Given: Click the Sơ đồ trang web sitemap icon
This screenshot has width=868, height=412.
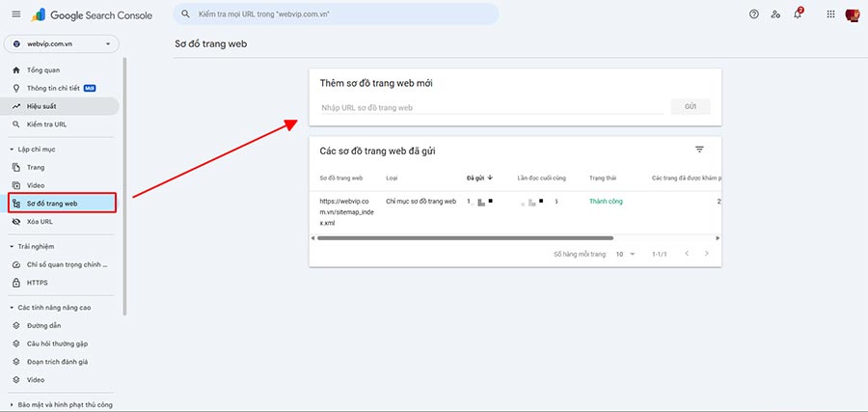Looking at the screenshot, I should click(16, 204).
